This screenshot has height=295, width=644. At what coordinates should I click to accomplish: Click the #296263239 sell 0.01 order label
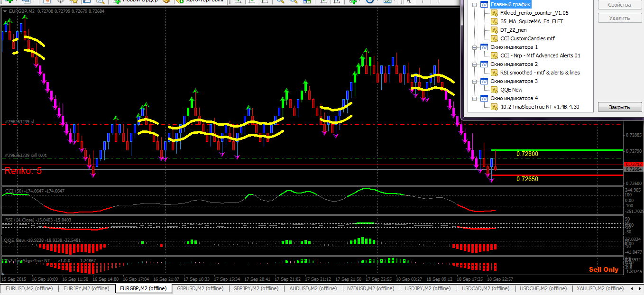pyautogui.click(x=26, y=155)
